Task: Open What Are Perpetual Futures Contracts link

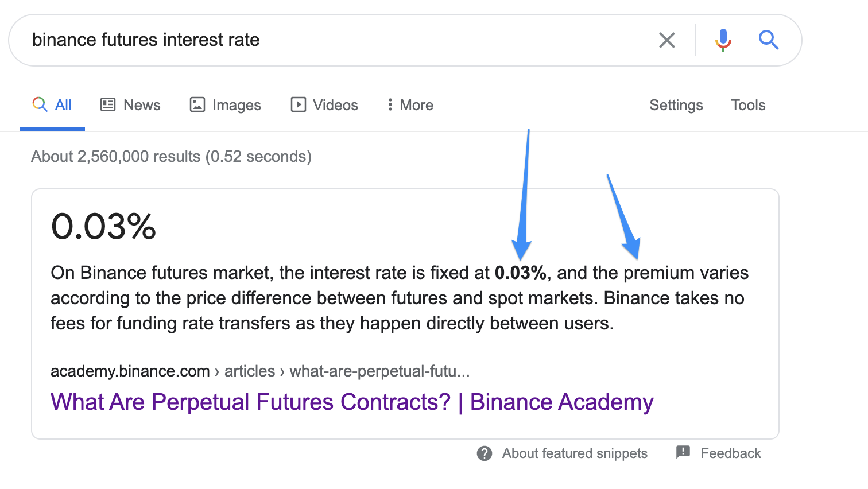Action: click(352, 402)
